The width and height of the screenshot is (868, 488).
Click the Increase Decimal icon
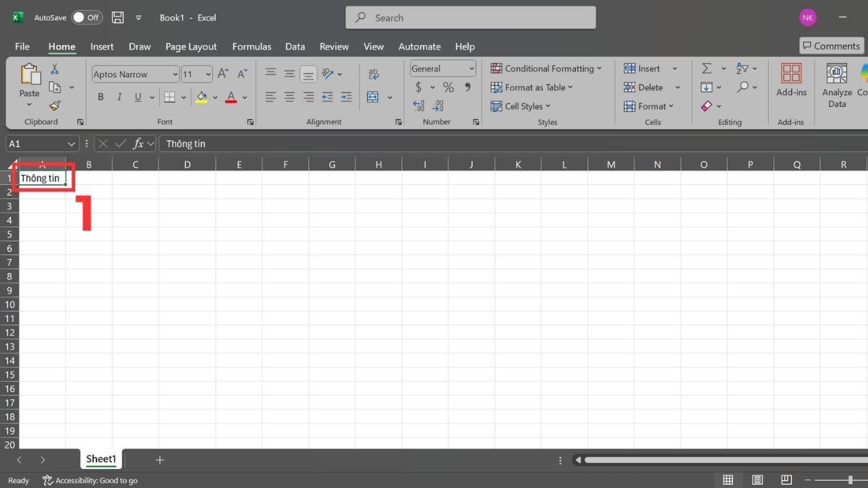tap(419, 106)
